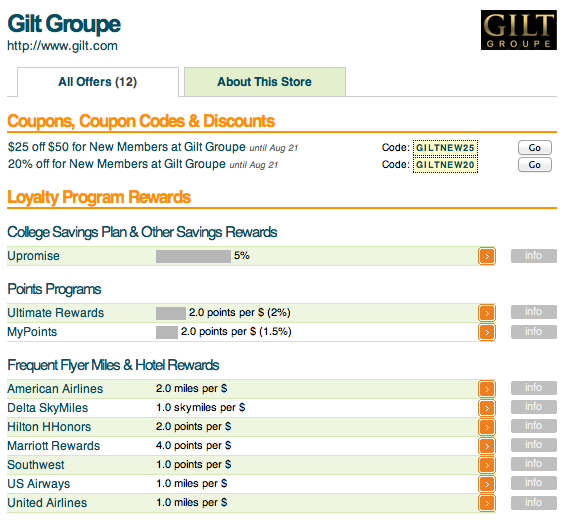Image resolution: width=567 pixels, height=524 pixels.
Task: Open United Airlines program link
Action: 47,503
